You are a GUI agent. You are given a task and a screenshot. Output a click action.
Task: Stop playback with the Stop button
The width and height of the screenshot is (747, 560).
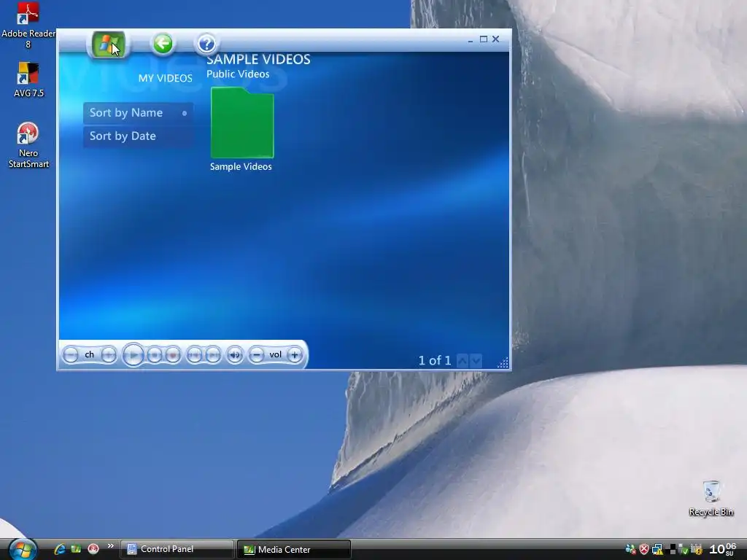[155, 355]
